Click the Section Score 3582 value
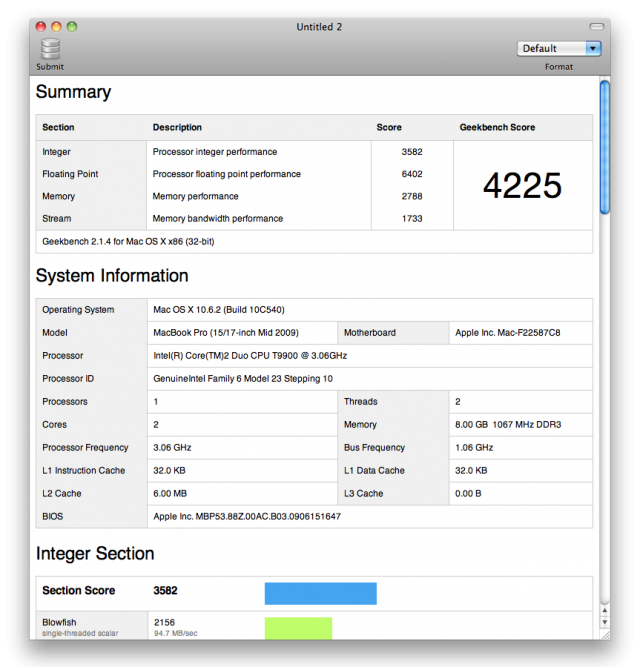640x668 pixels. click(165, 590)
